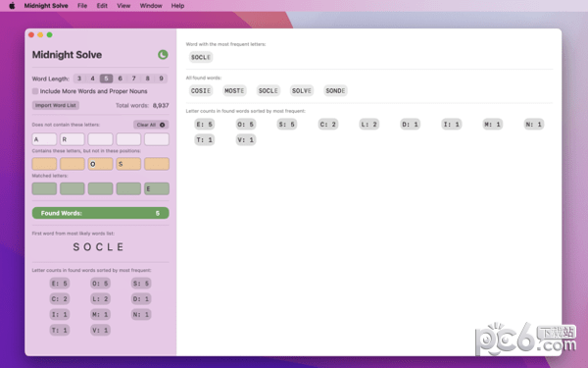Viewport: 588px width, 368px height.
Task: Click the Found Words green bar
Action: (x=101, y=213)
